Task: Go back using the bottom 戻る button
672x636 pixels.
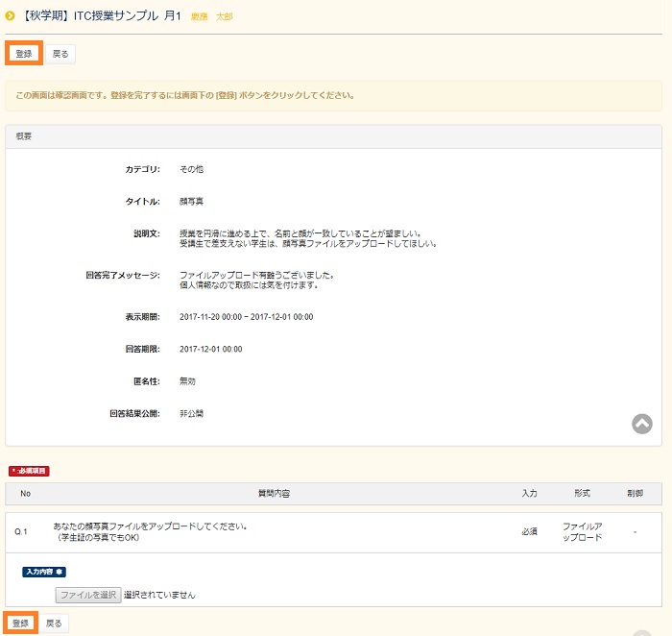Action: tap(55, 624)
